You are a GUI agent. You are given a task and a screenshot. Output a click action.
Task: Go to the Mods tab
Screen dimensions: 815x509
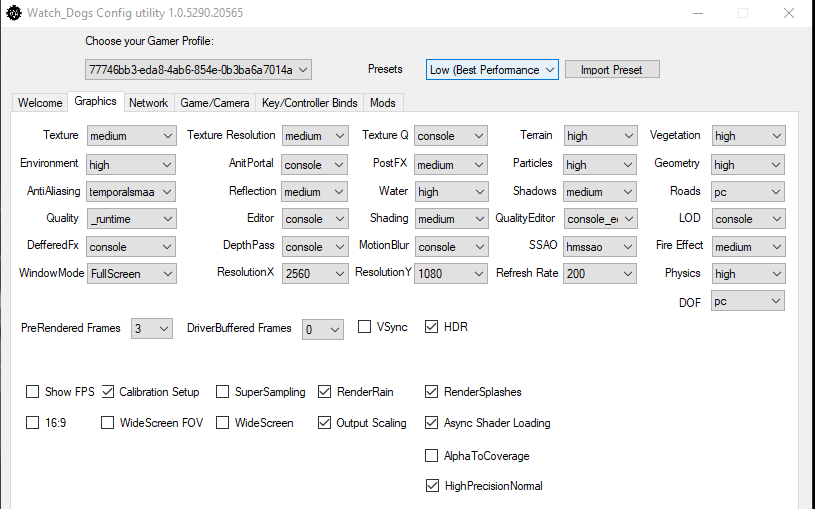click(x=383, y=103)
